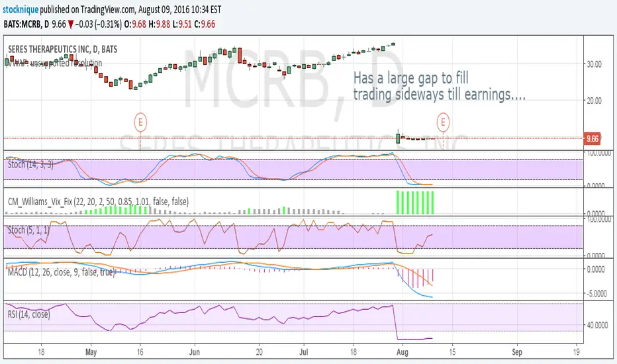Click the 15 date label after Aug
The width and height of the screenshot is (617, 364).
coord(453,352)
